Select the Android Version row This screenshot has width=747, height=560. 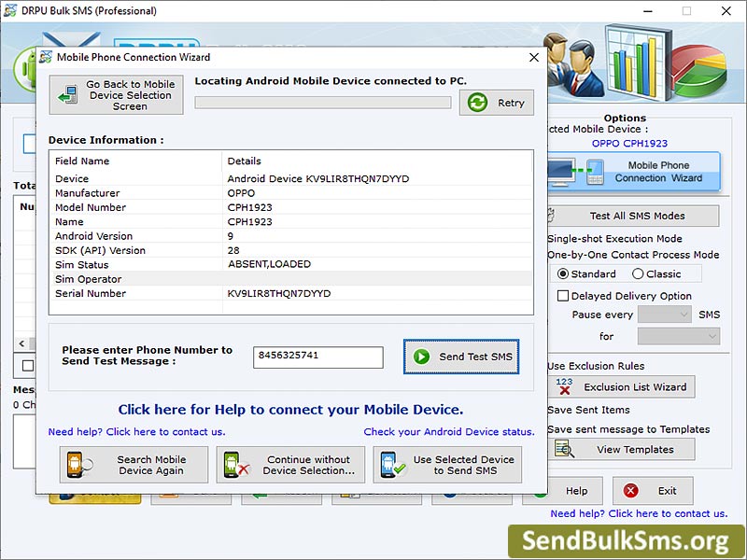click(290, 236)
